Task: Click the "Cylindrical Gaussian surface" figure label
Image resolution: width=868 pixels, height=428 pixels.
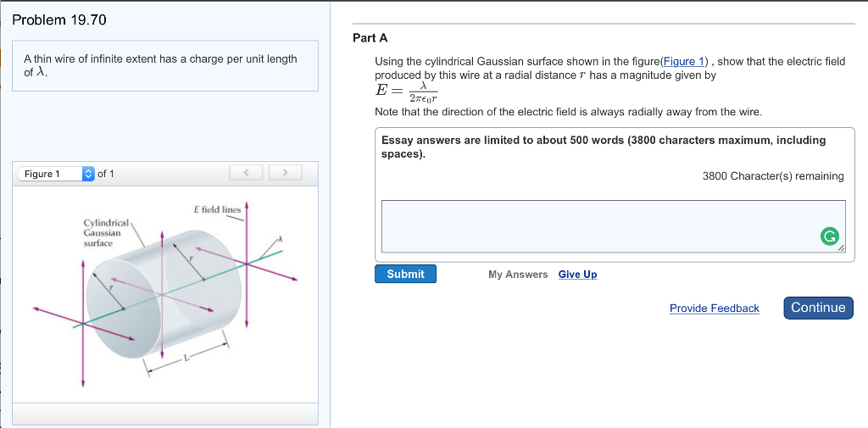Action: click(x=102, y=233)
